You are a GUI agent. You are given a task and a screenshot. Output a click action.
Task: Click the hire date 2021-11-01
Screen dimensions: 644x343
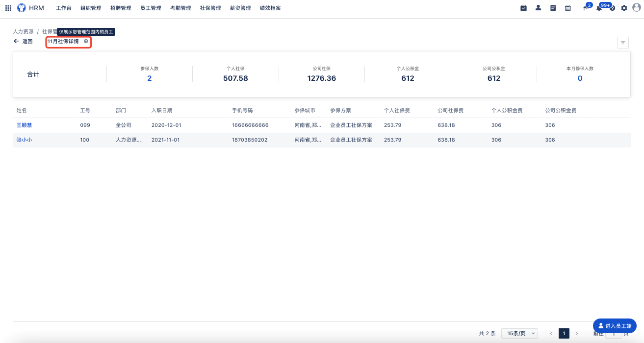(x=166, y=140)
